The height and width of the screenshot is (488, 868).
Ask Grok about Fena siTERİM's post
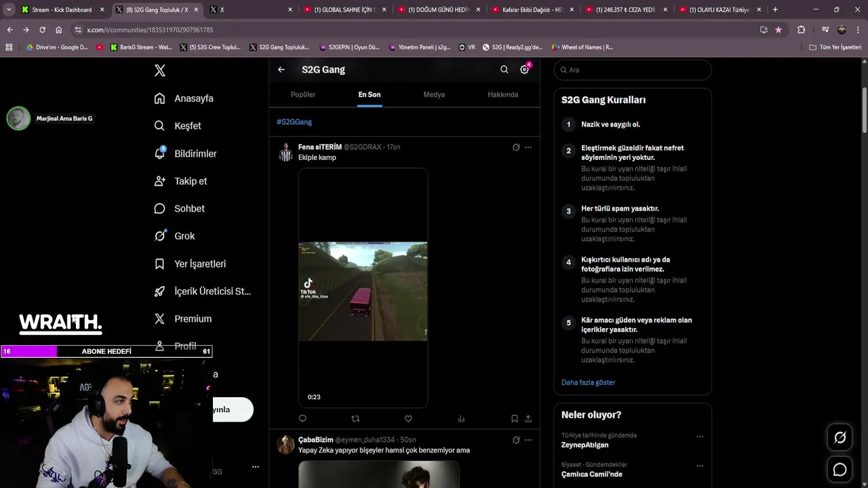click(516, 147)
